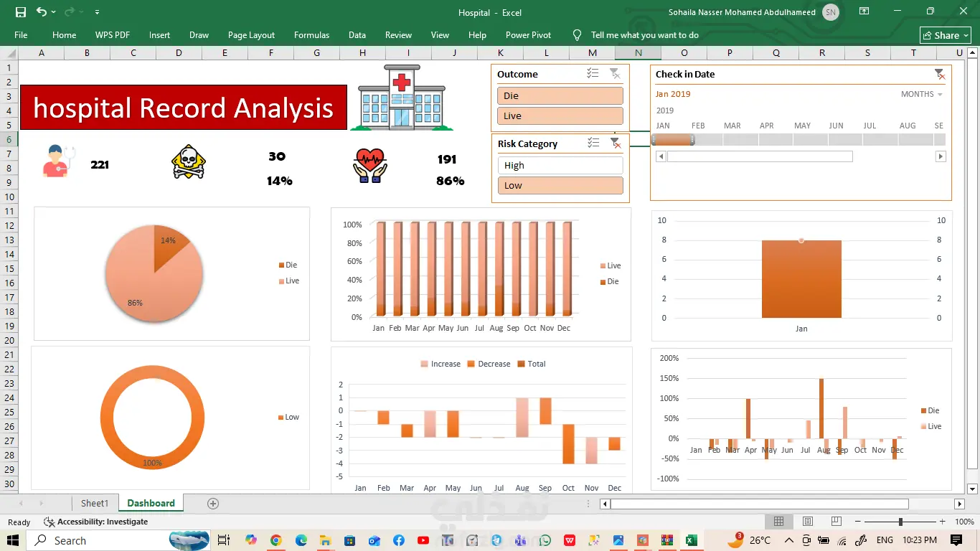
Task: Select the 'hospital Record Analysis' title banner
Action: pos(184,108)
